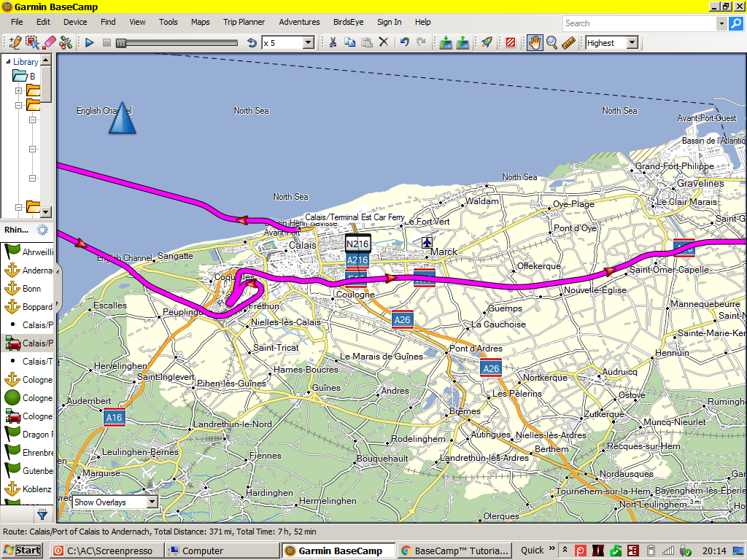Open the Trip Planner menu

[244, 22]
